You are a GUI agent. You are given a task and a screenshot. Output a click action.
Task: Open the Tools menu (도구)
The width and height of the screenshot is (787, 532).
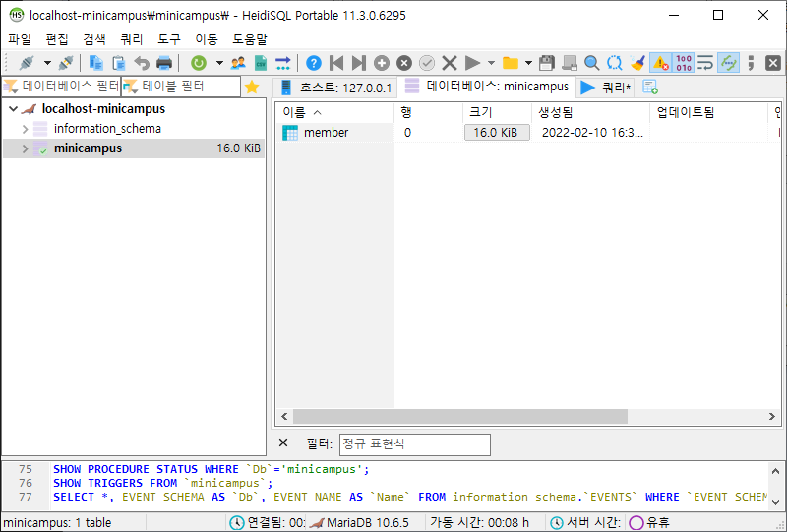click(x=169, y=39)
